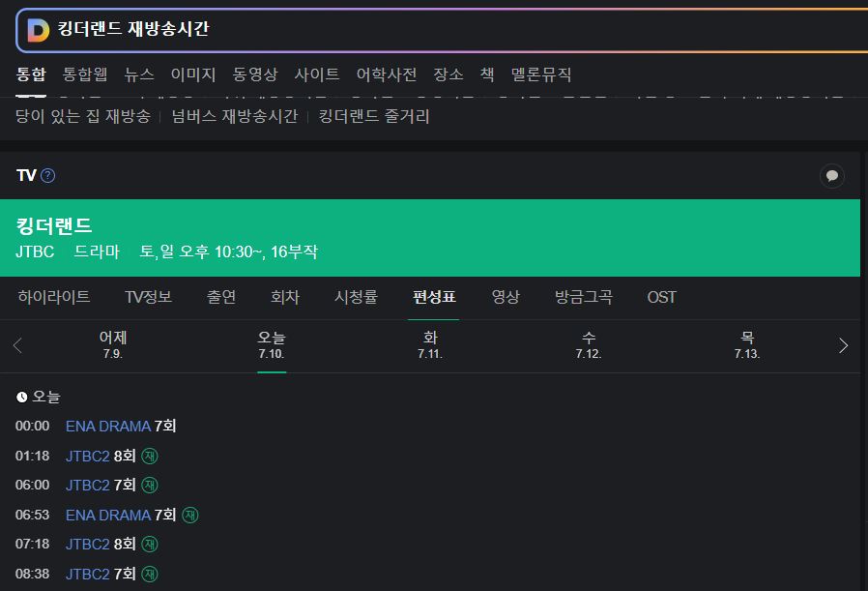Go to previous dates with left arrow
Screen dimensions: 868x591
[17, 345]
